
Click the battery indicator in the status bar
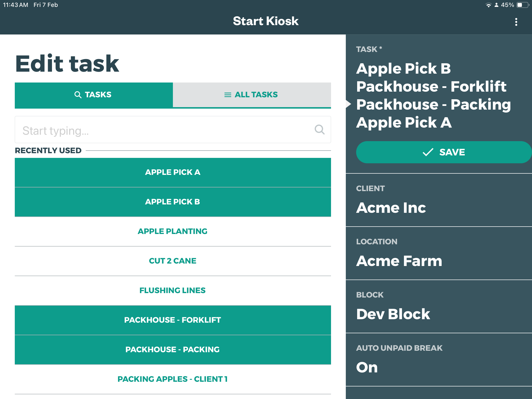pos(522,5)
